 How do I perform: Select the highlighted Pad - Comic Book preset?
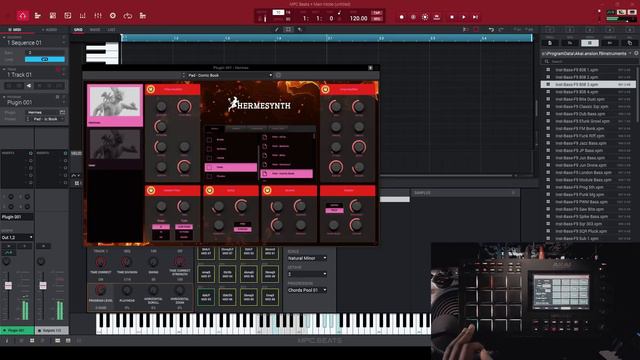[287, 173]
